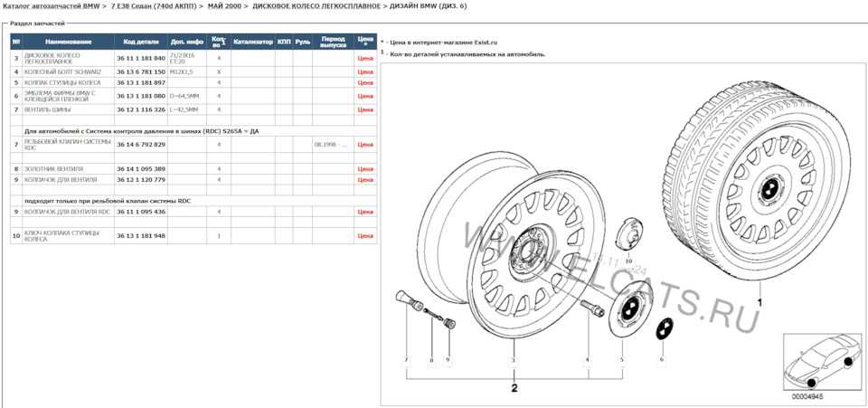The width and height of the screenshot is (868, 408).
Task: Open price for КЛЮЧ КОЛПАКА СТУПИЦЫ КОЛЕСА
Action: (x=365, y=236)
